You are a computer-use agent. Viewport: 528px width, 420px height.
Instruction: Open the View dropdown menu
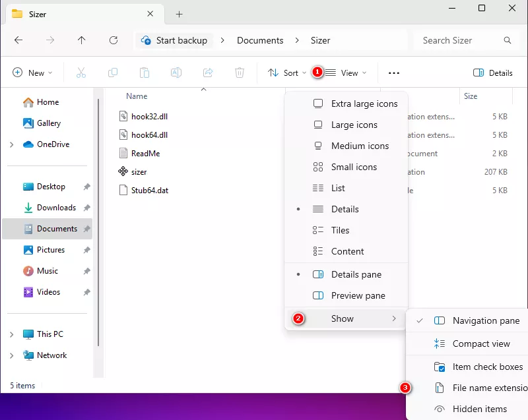pyautogui.click(x=345, y=73)
